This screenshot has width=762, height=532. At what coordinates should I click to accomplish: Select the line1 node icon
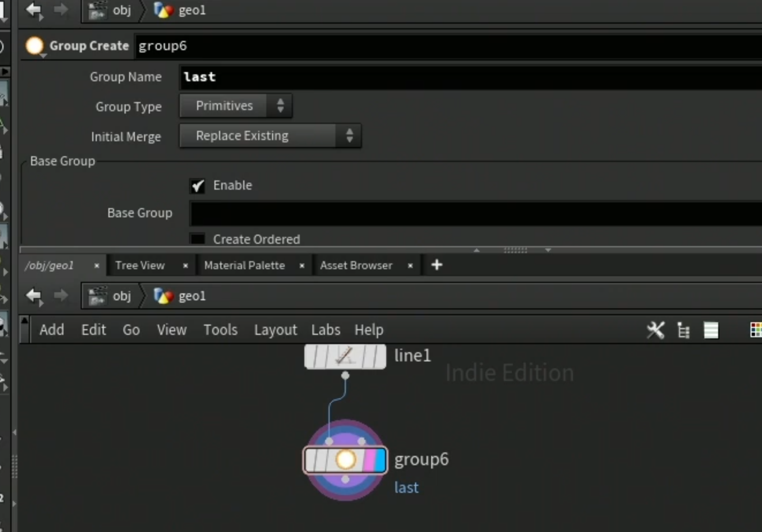[345, 356]
